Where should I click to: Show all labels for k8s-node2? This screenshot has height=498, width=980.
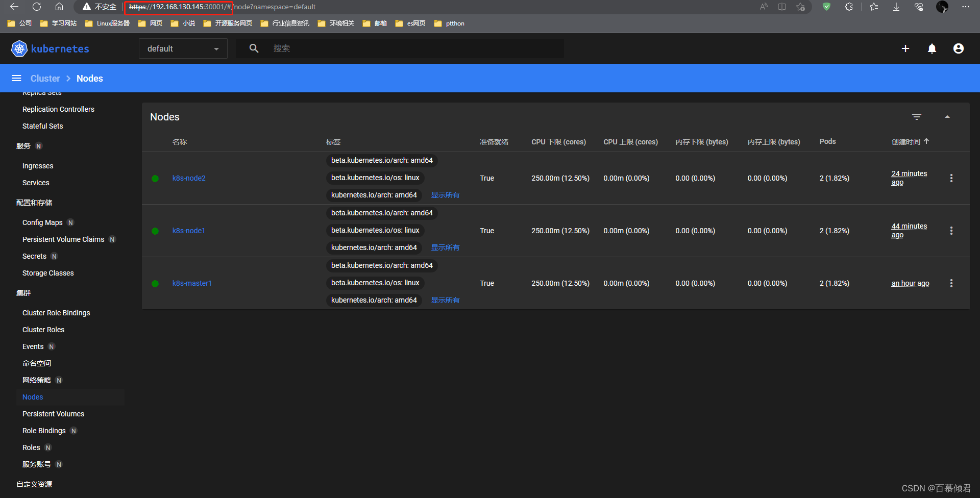tap(445, 195)
